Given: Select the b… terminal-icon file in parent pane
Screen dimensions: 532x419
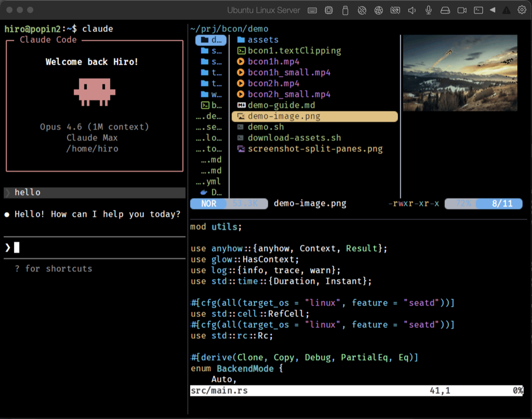Looking at the screenshot, I should pyautogui.click(x=211, y=105).
